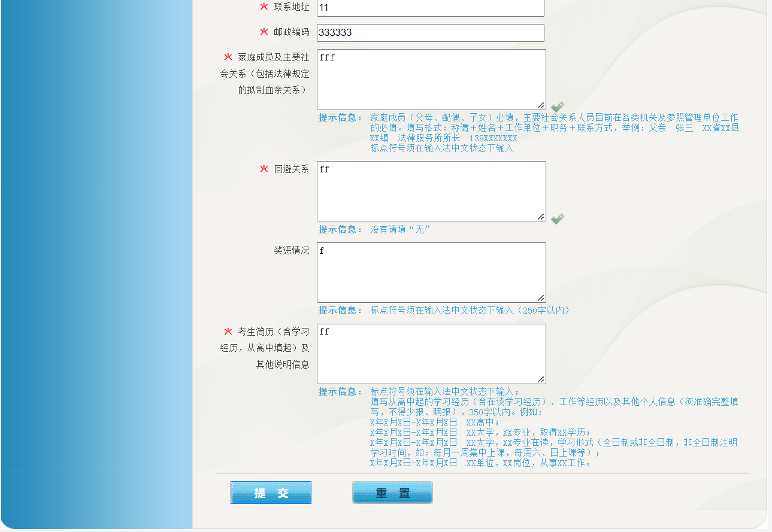Screen dimensions: 772x532
Task: Click red asterisk beside 邮政编码
Action: (264, 32)
